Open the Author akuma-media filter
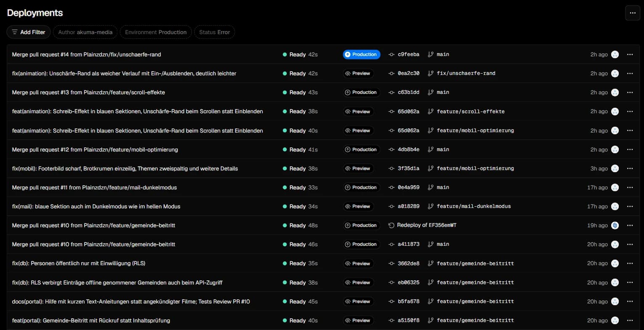Viewport: 644px width, 330px height. click(x=85, y=32)
